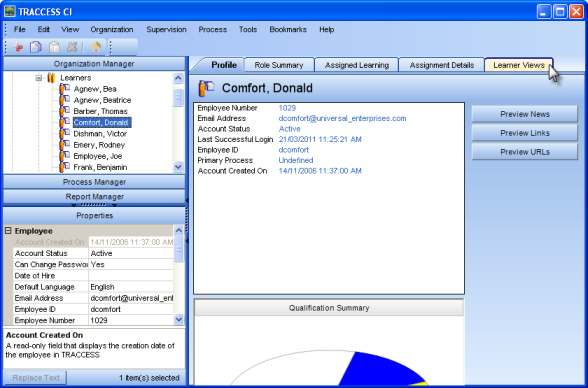Click the Employee ID property value dcomfort
588x388 pixels.
click(131, 309)
